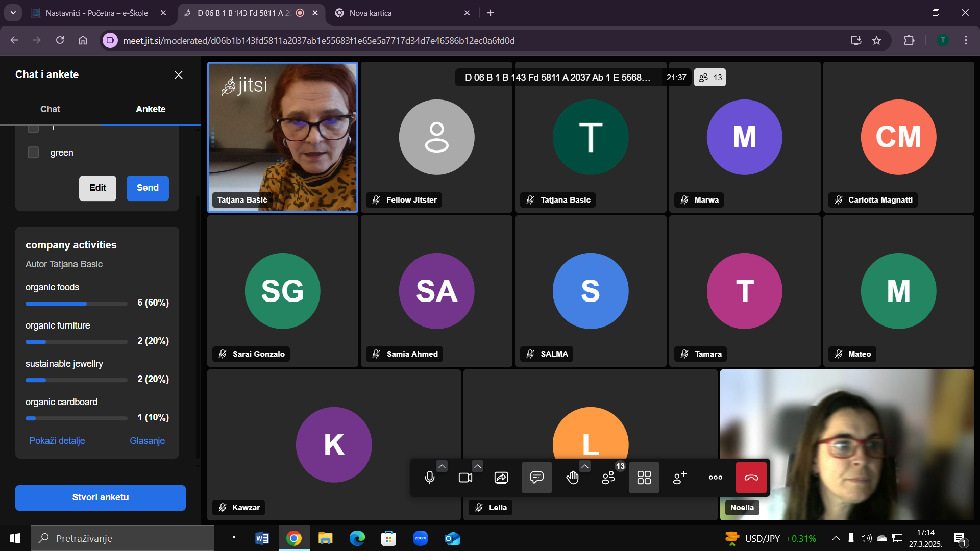This screenshot has height=551, width=980.
Task: Open a new browser tab
Action: pyautogui.click(x=491, y=13)
